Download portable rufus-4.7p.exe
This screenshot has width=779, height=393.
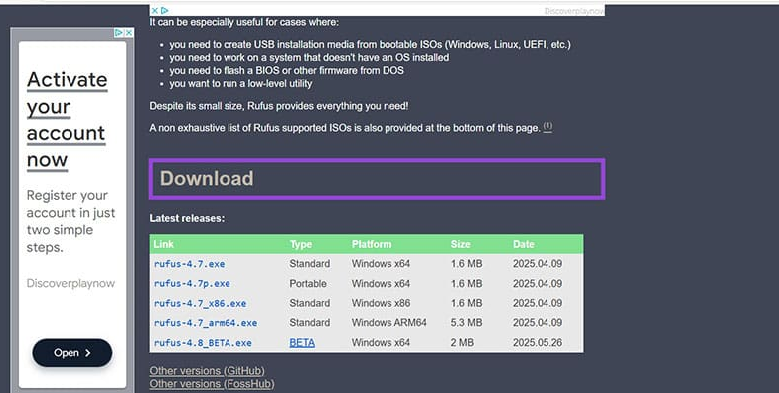191,284
